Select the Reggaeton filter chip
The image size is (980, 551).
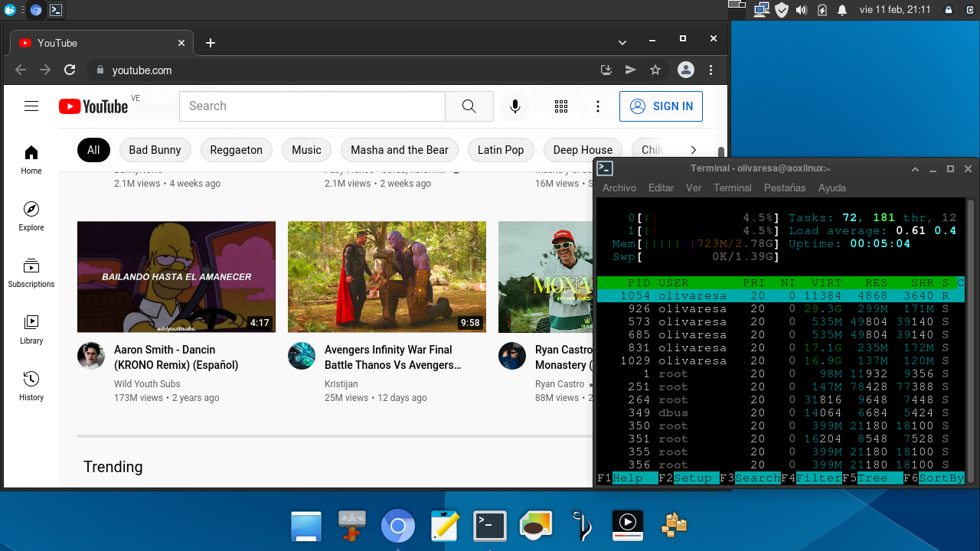(237, 150)
